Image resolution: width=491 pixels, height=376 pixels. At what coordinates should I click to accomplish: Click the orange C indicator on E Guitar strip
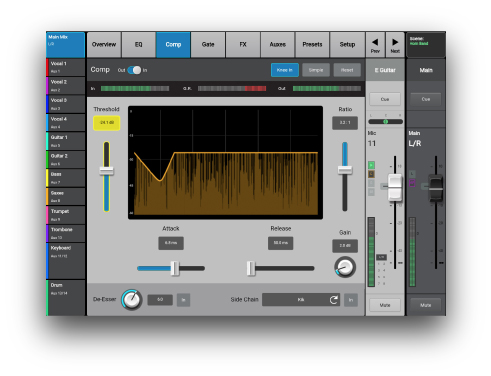point(371,174)
